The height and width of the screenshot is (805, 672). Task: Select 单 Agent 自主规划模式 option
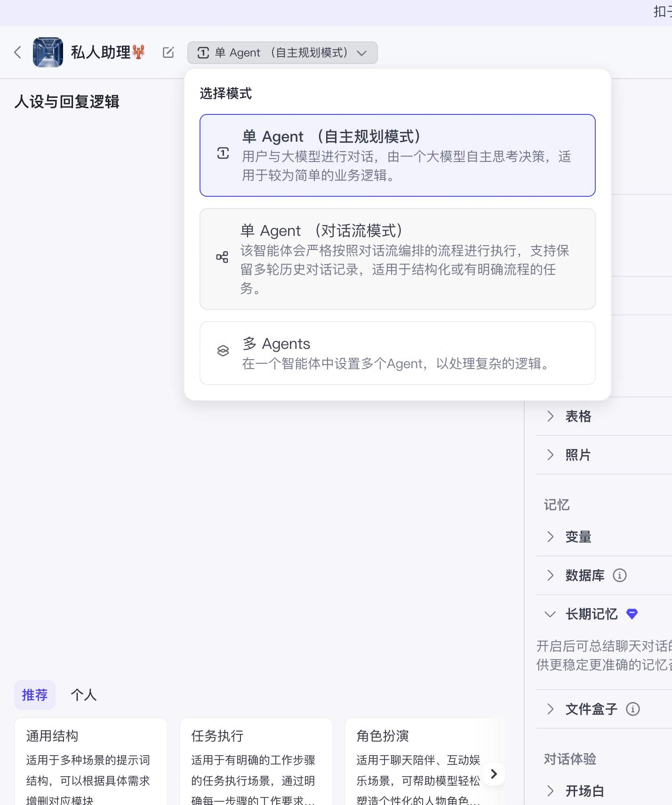[x=397, y=155]
